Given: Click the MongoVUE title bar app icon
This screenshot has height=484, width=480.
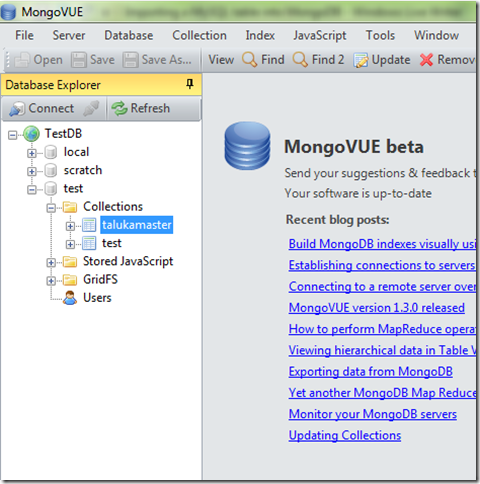Looking at the screenshot, I should point(9,12).
